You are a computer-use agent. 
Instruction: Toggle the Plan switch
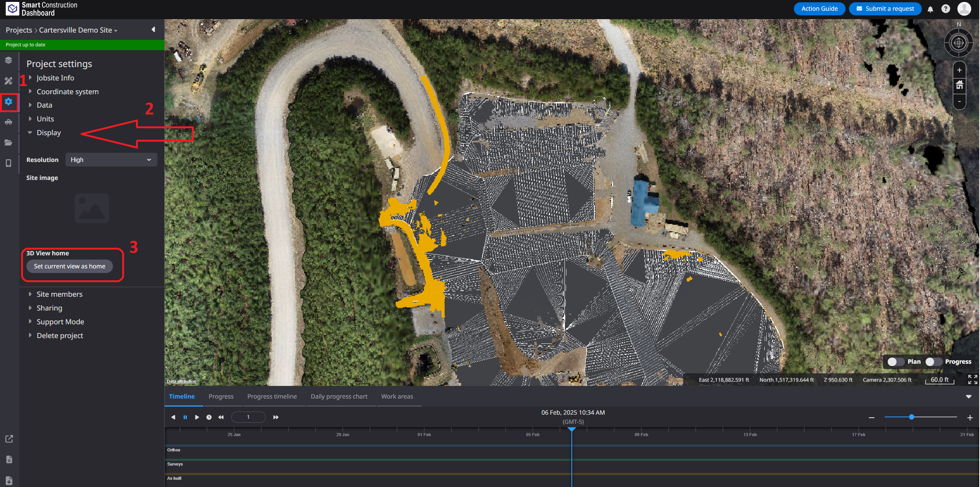pyautogui.click(x=896, y=362)
